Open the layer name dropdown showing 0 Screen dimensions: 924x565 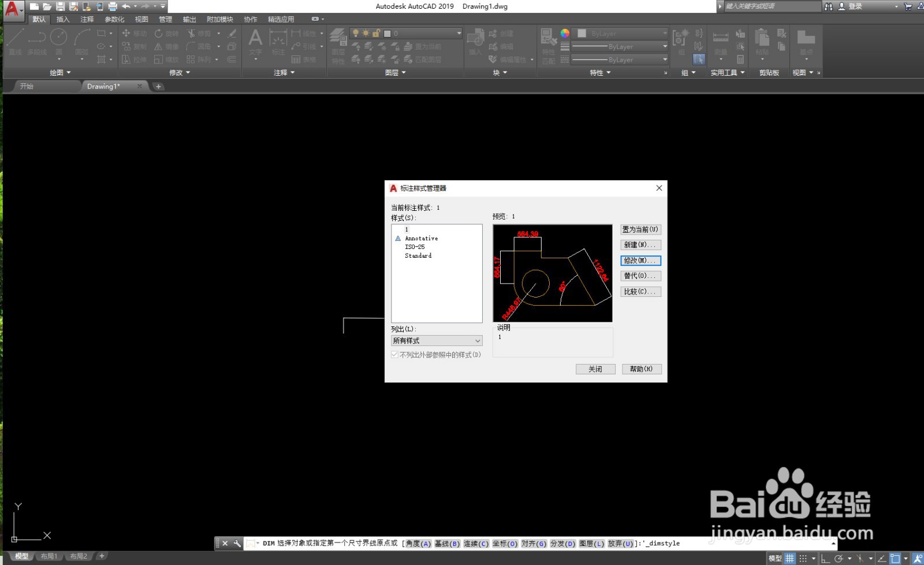point(406,34)
